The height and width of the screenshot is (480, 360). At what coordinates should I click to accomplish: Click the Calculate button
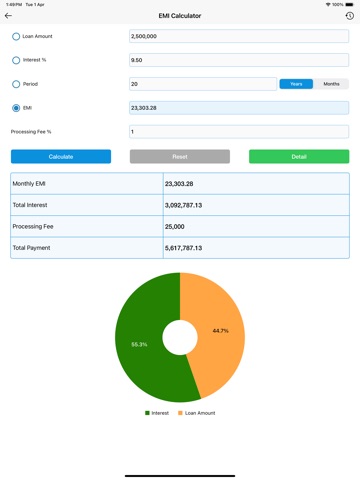(x=61, y=157)
